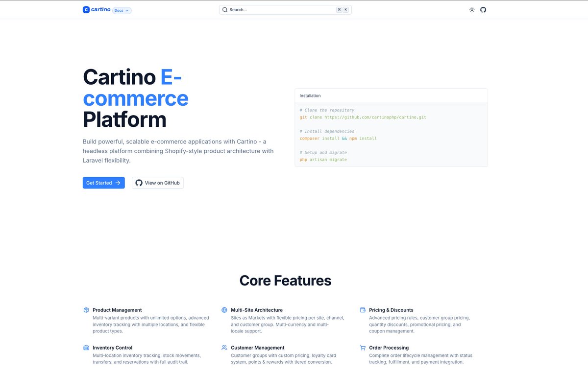Click the Multi-Site Architecture heading

257,310
